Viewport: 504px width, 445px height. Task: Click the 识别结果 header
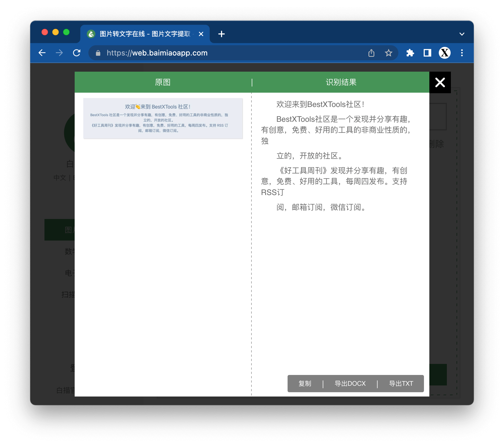pyautogui.click(x=341, y=82)
